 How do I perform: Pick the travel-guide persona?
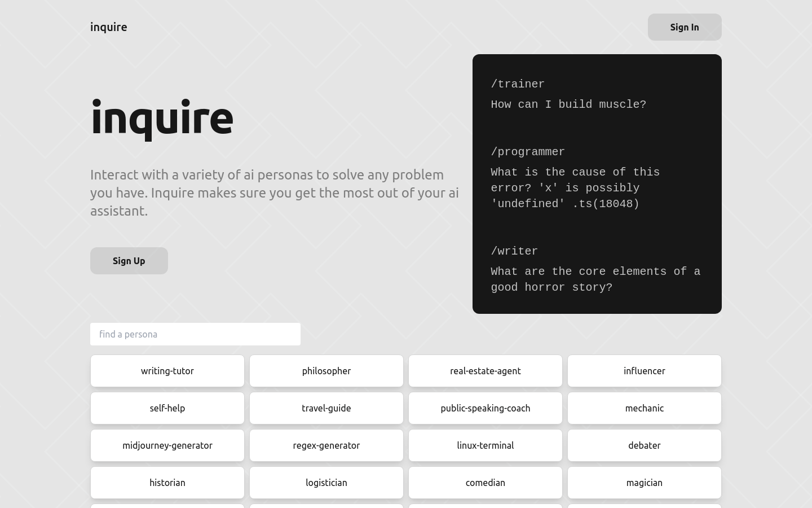[x=326, y=408]
